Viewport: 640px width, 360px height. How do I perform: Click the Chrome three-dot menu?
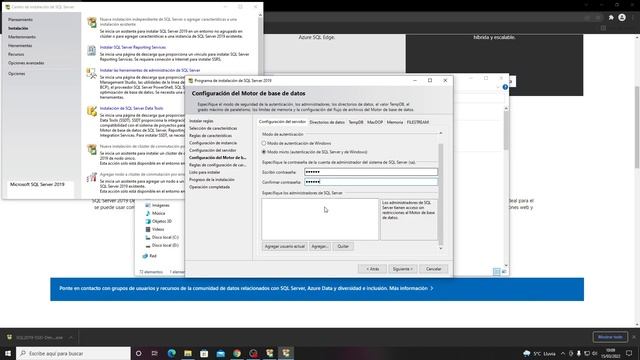(633, 18)
